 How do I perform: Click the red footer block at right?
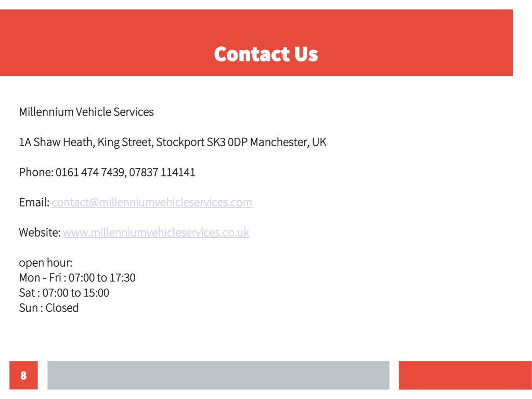(x=465, y=375)
